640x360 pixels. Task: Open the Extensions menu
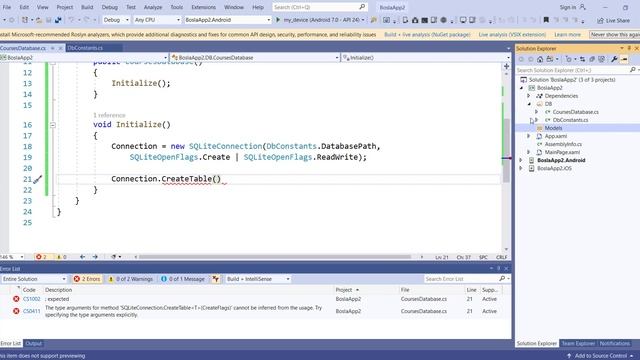point(203,7)
